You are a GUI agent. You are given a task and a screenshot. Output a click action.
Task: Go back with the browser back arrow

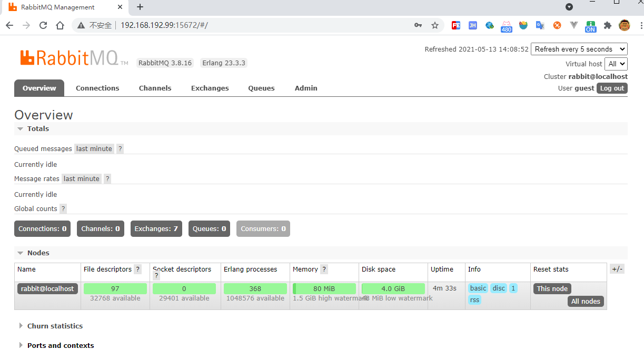10,25
